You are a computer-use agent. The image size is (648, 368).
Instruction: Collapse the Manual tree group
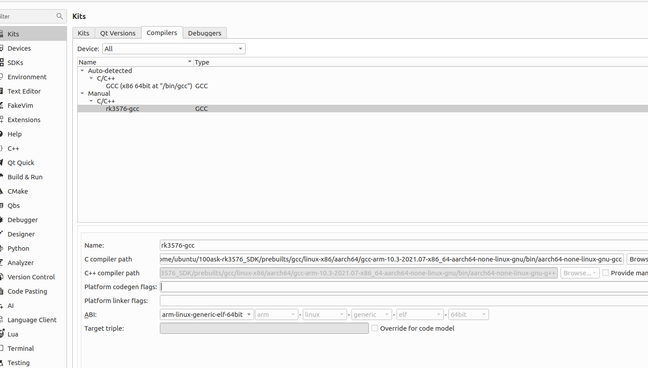pyautogui.click(x=82, y=93)
